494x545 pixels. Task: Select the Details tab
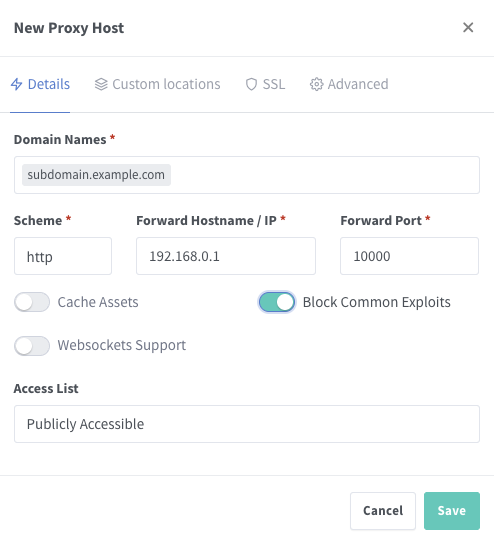(x=40, y=84)
